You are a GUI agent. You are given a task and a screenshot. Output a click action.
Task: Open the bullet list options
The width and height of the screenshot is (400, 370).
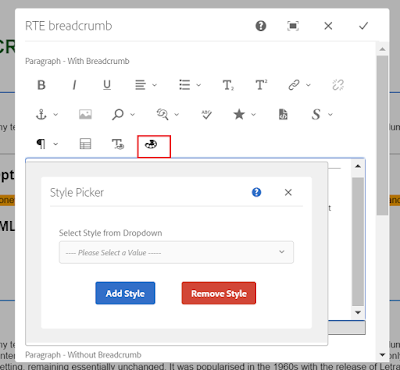[189, 85]
